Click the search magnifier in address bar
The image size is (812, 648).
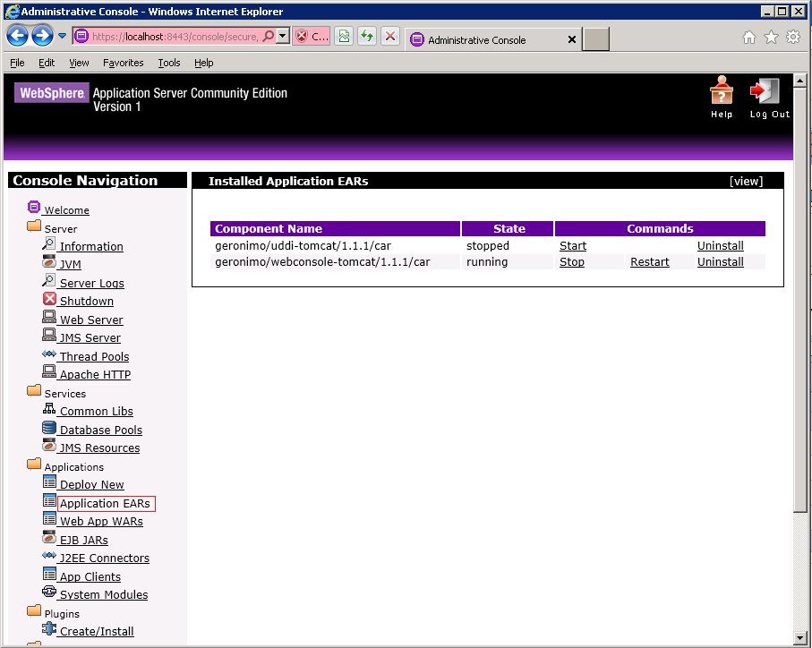click(x=269, y=36)
